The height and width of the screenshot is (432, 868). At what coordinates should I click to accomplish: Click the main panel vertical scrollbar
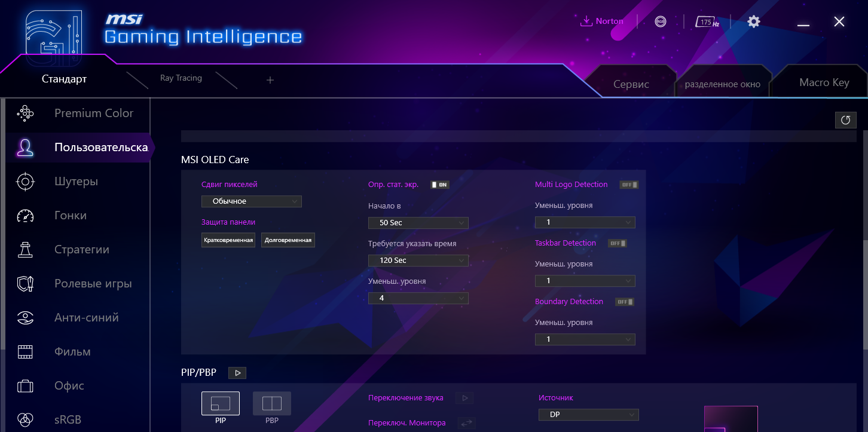[x=864, y=295]
